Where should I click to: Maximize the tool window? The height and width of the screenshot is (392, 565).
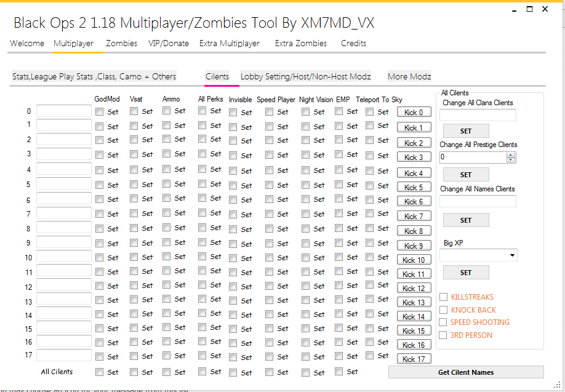coord(530,9)
